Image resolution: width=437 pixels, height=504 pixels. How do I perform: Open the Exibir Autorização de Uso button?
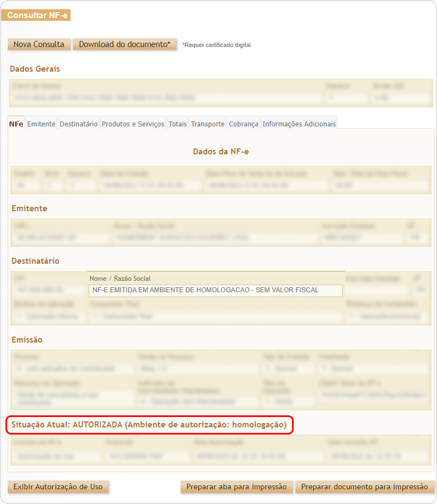[x=58, y=486]
